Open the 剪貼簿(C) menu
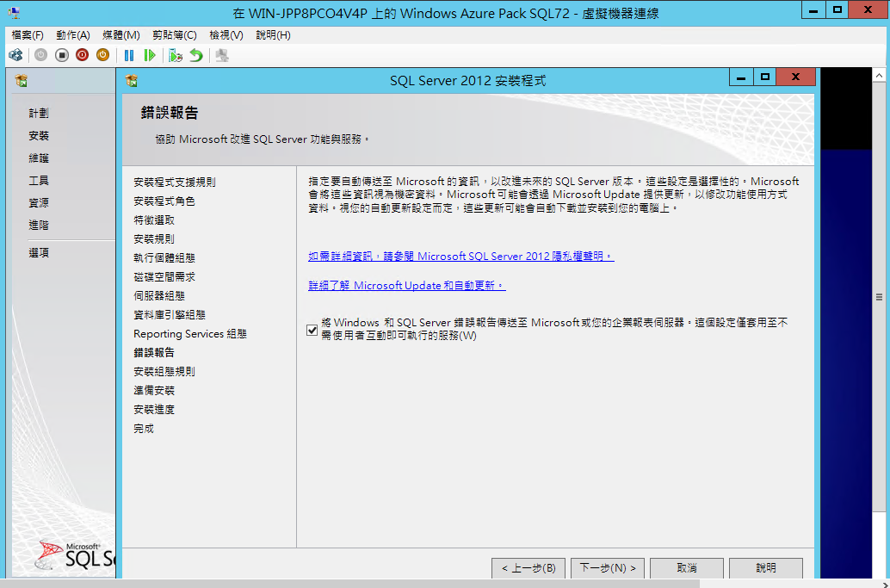The image size is (890, 588). 175,35
